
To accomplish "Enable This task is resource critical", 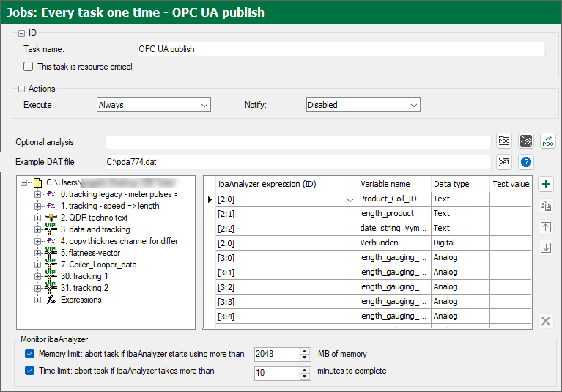I will point(28,67).
